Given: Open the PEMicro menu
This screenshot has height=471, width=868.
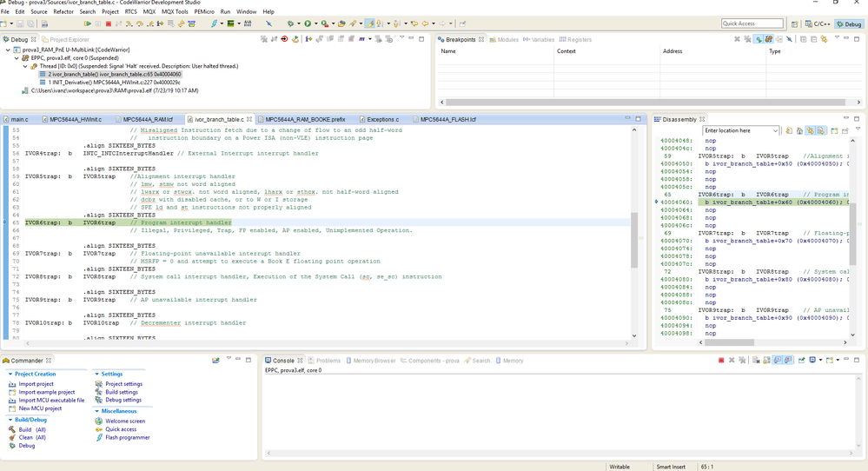Looking at the screenshot, I should (x=203, y=11).
